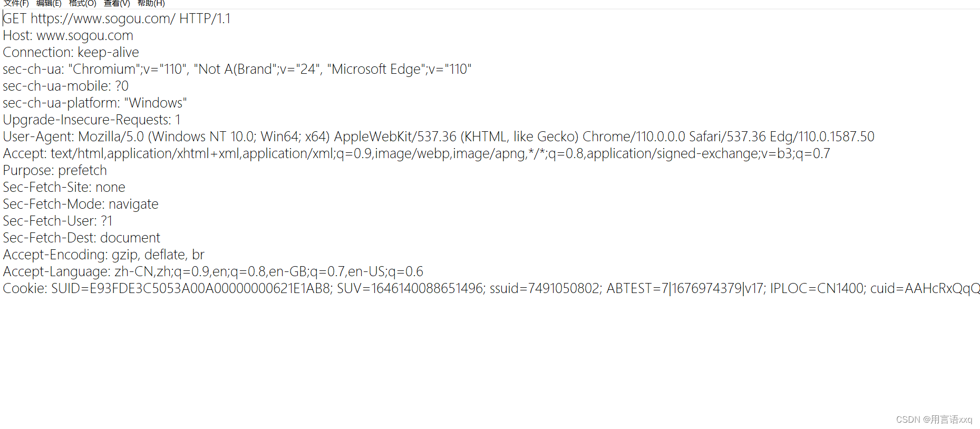Click the Sec-Fetch-Dest: document line
This screenshot has width=980, height=429.
coord(81,238)
